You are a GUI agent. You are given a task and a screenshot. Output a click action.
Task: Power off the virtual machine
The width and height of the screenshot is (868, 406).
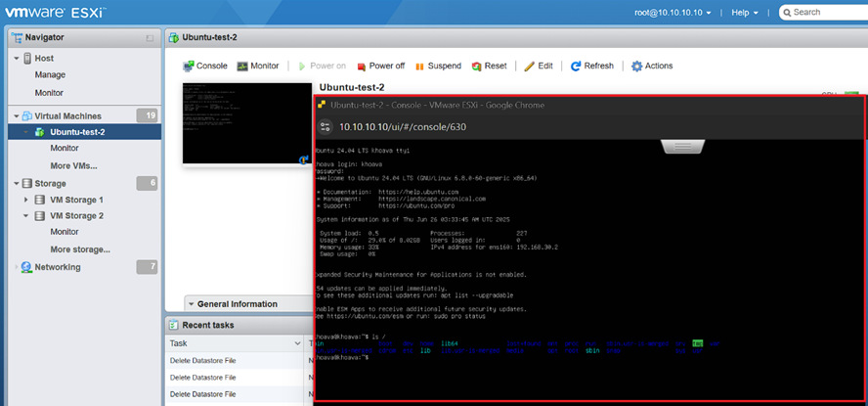[x=380, y=66]
